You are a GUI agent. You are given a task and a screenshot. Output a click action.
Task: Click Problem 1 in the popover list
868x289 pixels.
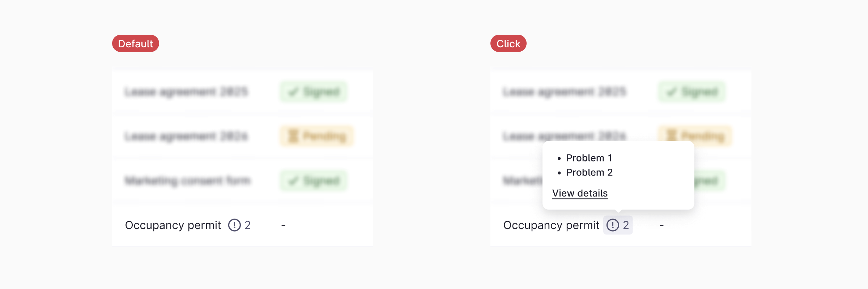tap(589, 158)
